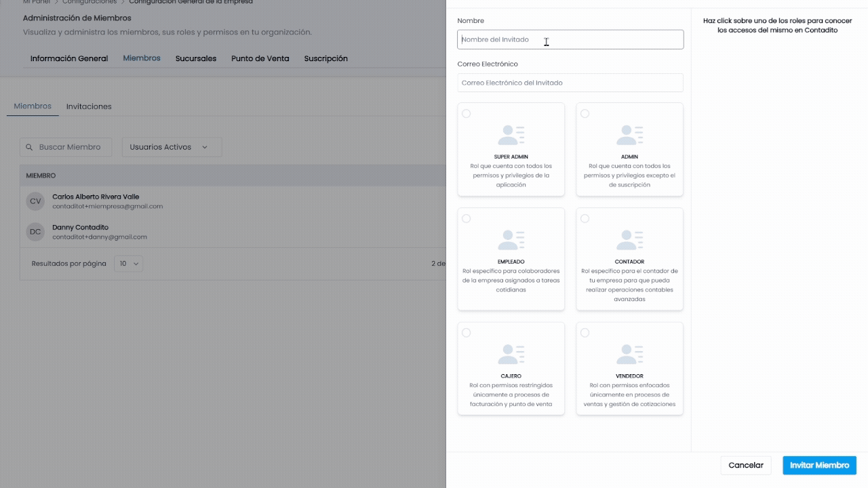Select the Cajero radio button
The height and width of the screenshot is (488, 868).
coord(466,333)
